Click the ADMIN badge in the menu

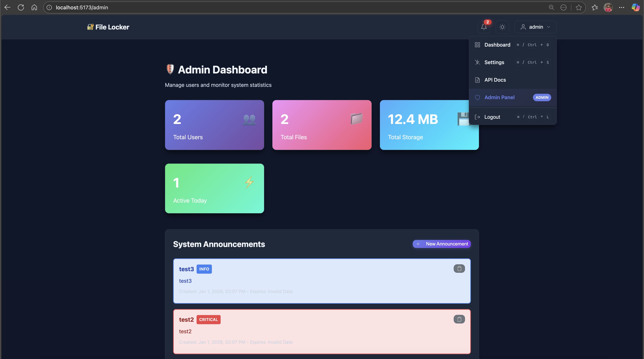[542, 97]
